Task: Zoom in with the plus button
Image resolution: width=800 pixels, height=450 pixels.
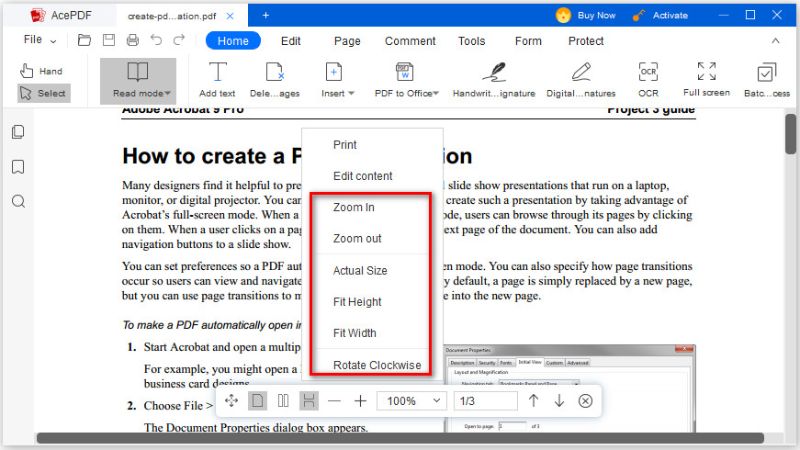Action: tap(360, 401)
